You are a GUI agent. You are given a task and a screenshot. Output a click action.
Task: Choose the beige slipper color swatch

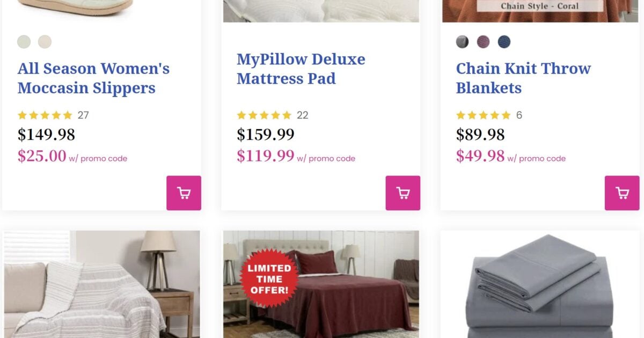(45, 42)
